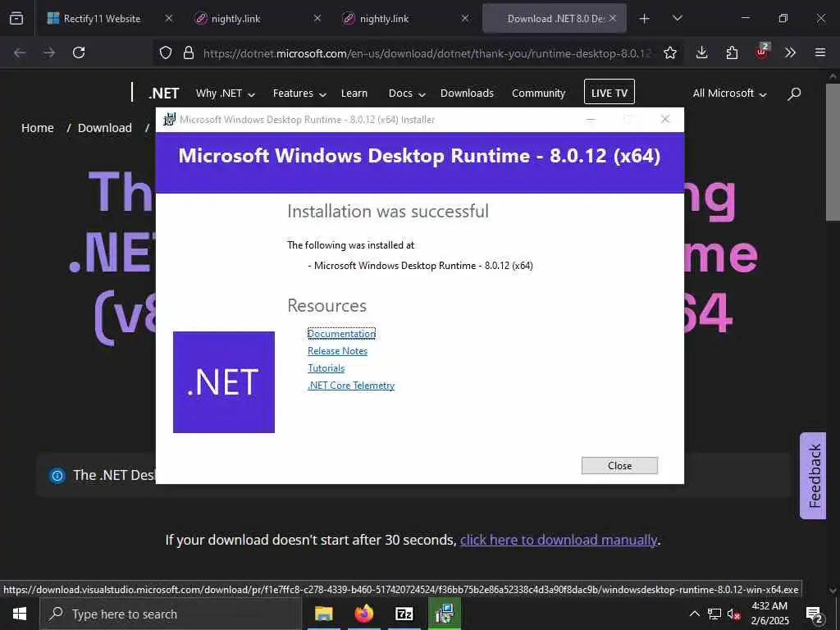Click the page vertical scrollbar thumb
The width and height of the screenshot is (840, 630).
[833, 152]
